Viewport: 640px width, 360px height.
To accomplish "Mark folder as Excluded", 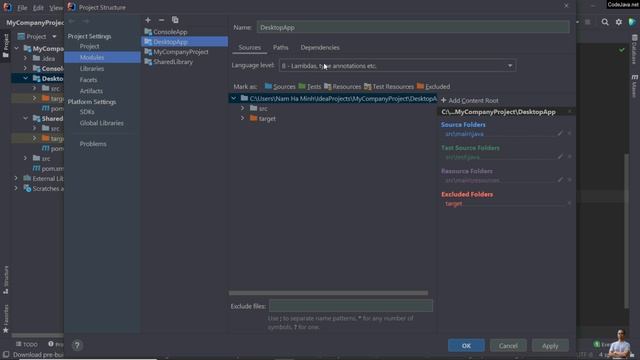I will click(x=433, y=87).
